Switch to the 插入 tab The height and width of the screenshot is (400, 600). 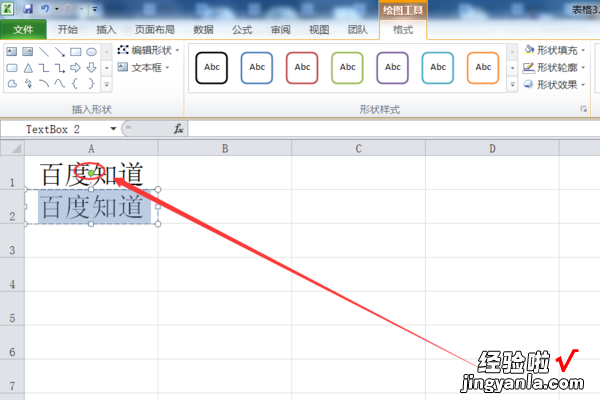[106, 29]
